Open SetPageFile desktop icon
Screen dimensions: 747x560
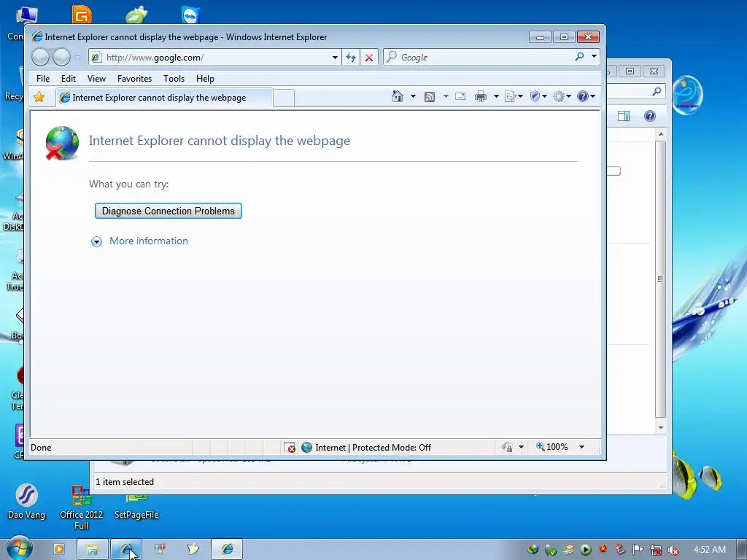136,506
